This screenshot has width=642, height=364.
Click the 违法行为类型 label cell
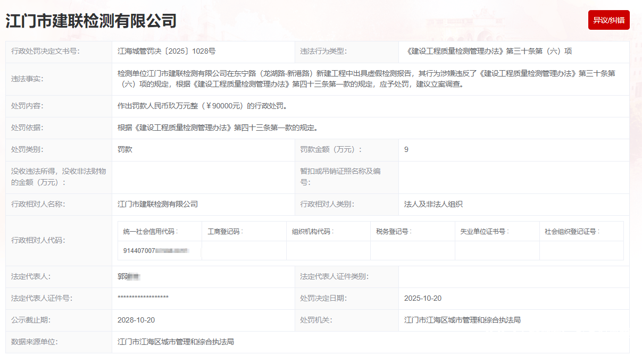[346, 52]
